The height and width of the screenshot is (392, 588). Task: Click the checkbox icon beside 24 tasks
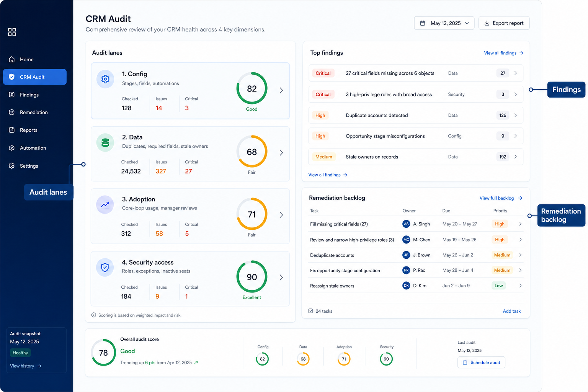point(310,311)
